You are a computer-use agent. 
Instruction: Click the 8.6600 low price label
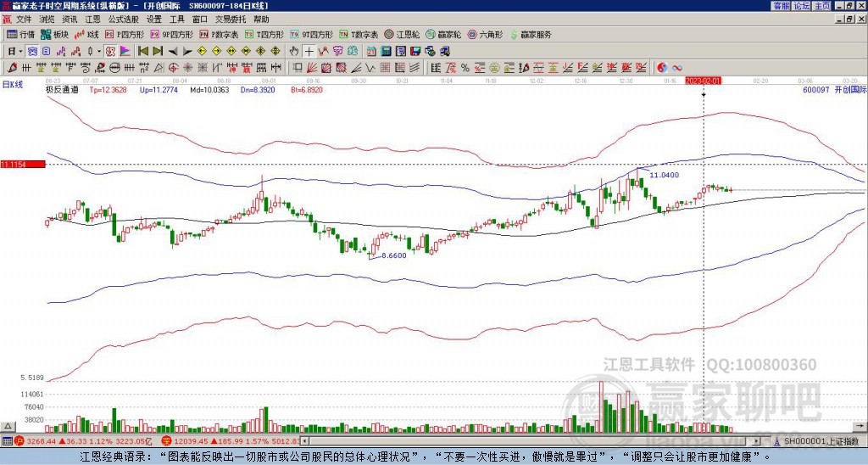(x=394, y=255)
